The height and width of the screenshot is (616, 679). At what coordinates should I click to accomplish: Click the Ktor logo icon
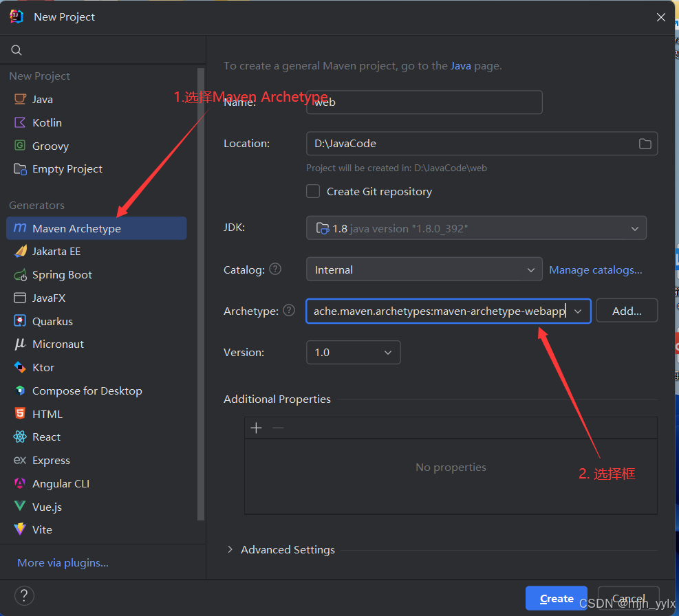point(20,367)
